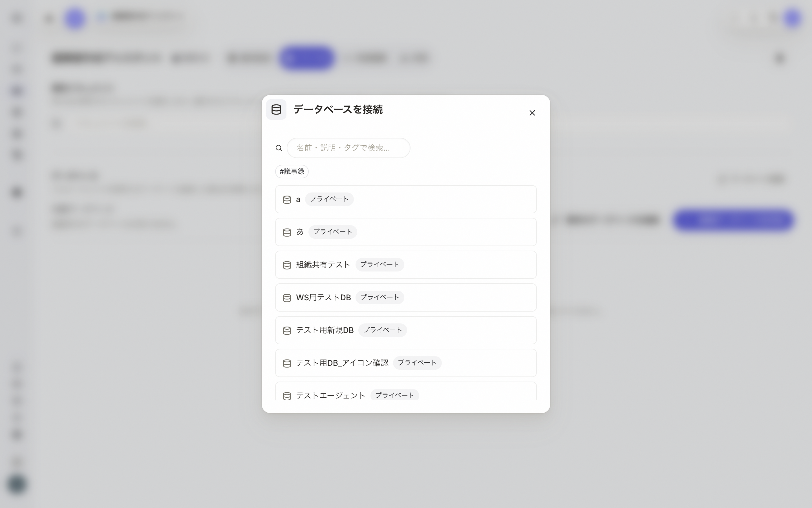The image size is (812, 508).
Task: Click database icon beside 組織共有テスト
Action: click(287, 265)
